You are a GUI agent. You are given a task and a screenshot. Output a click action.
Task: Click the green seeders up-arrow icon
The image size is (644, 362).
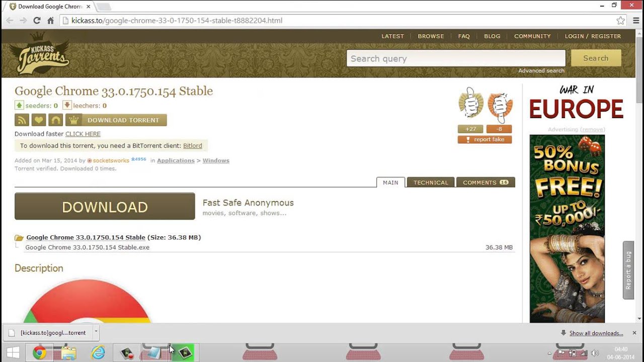[x=19, y=105]
